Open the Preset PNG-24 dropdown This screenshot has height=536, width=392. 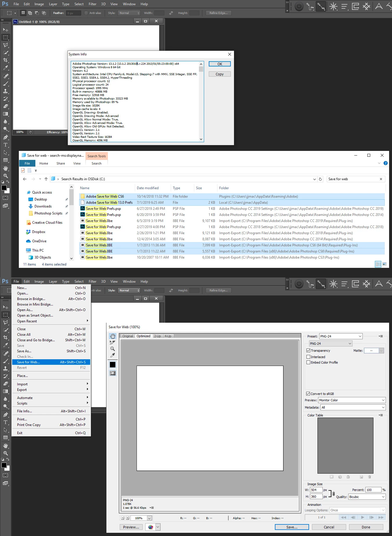point(341,336)
